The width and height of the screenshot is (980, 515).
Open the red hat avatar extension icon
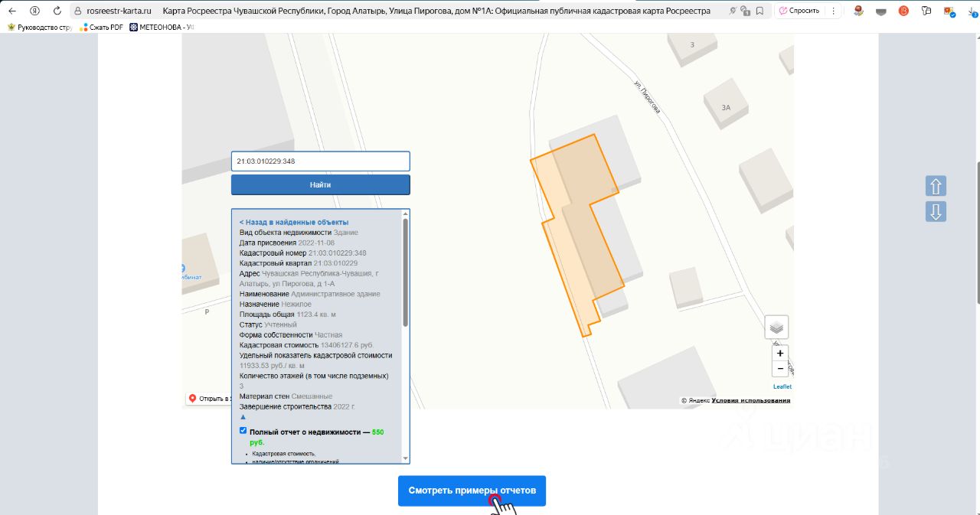point(859,11)
